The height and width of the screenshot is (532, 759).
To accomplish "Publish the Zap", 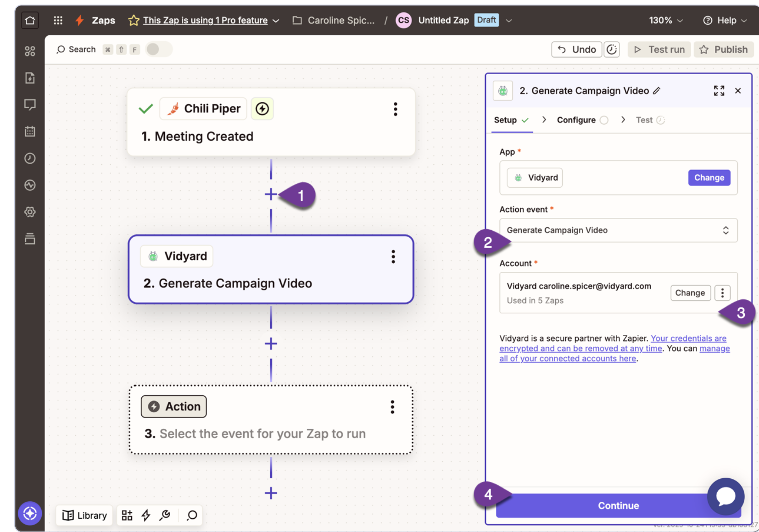I will [723, 49].
